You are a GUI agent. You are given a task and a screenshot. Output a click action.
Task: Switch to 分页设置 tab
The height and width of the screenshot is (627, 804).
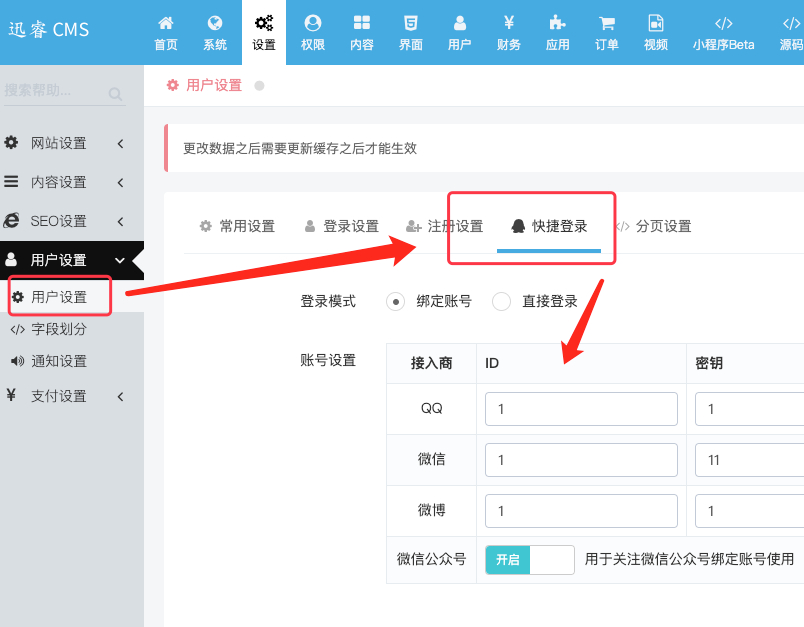(654, 226)
